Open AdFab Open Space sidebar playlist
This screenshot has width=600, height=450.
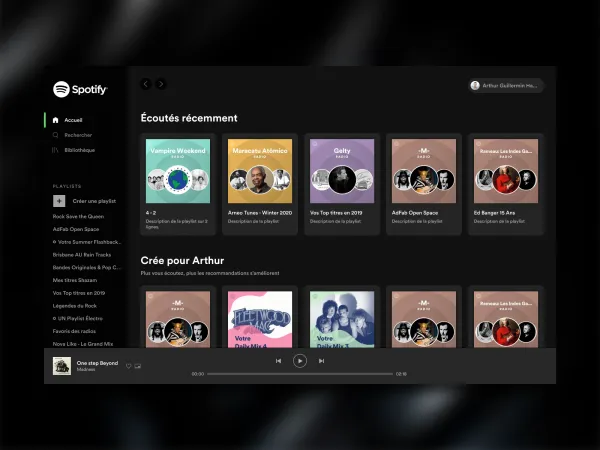pyautogui.click(x=76, y=229)
